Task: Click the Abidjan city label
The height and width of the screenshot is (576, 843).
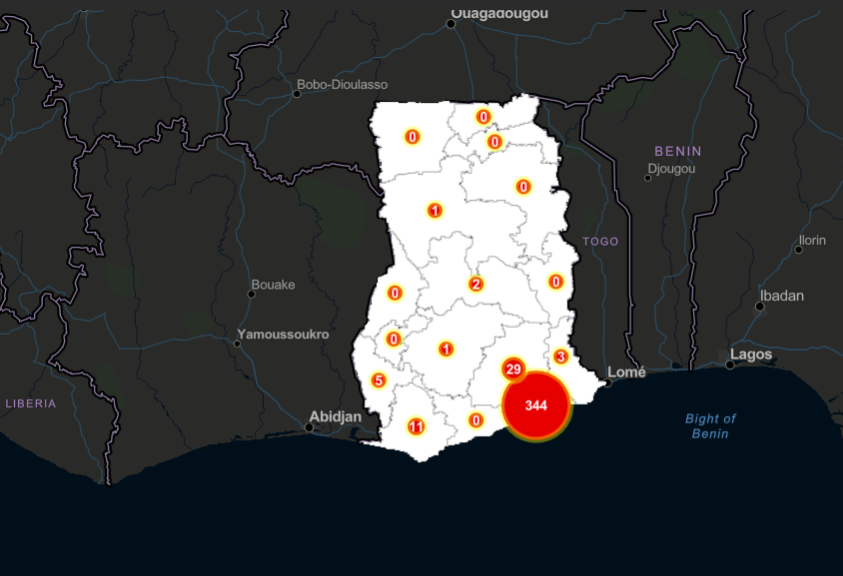Action: tap(335, 417)
